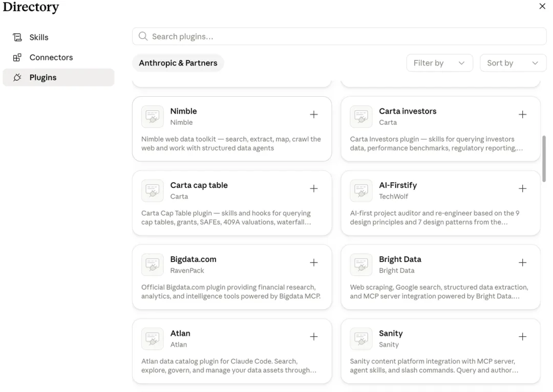Click the Carta investors plugin thumbnail icon
553x392 pixels.
pyautogui.click(x=361, y=116)
